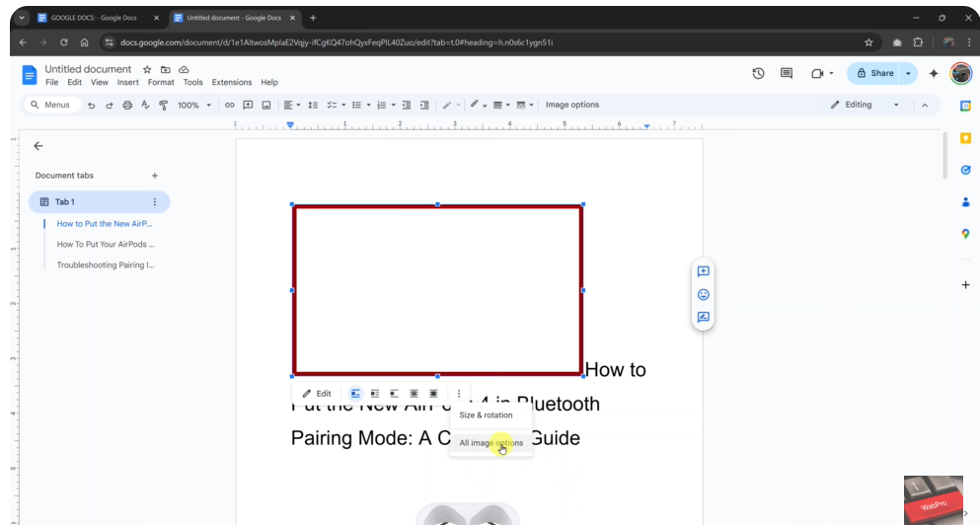
Task: Expand checklist options arrow
Action: coord(343,105)
